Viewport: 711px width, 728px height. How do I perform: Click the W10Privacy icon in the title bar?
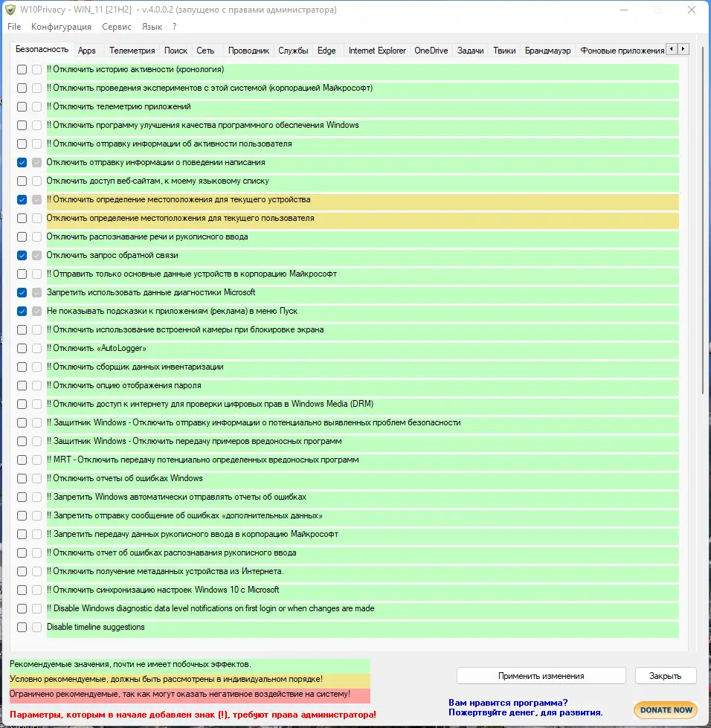pyautogui.click(x=10, y=10)
